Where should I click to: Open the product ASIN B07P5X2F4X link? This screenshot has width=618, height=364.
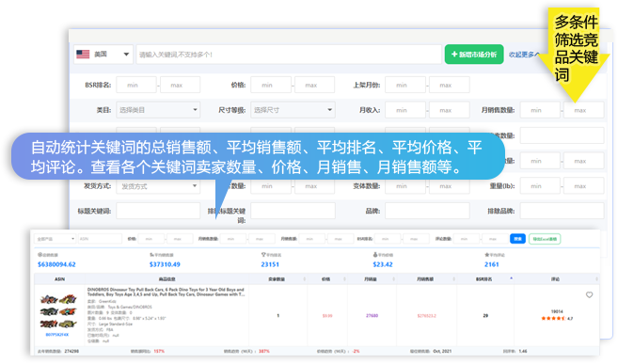click(57, 335)
